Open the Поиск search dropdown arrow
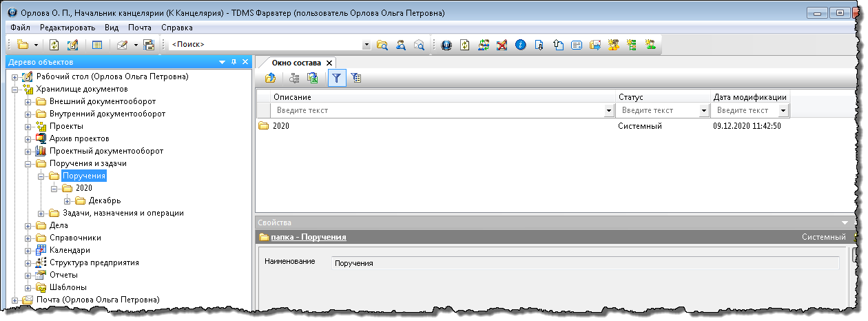This screenshot has width=868, height=321. 366,45
